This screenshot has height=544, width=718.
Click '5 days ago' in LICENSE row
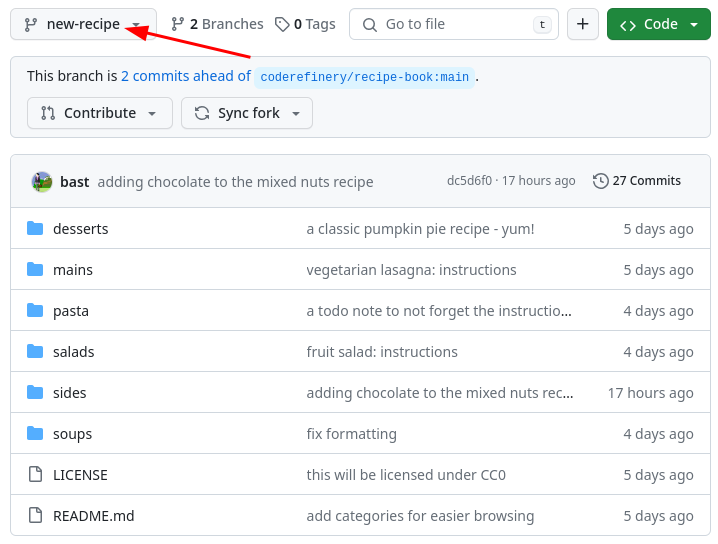658,475
